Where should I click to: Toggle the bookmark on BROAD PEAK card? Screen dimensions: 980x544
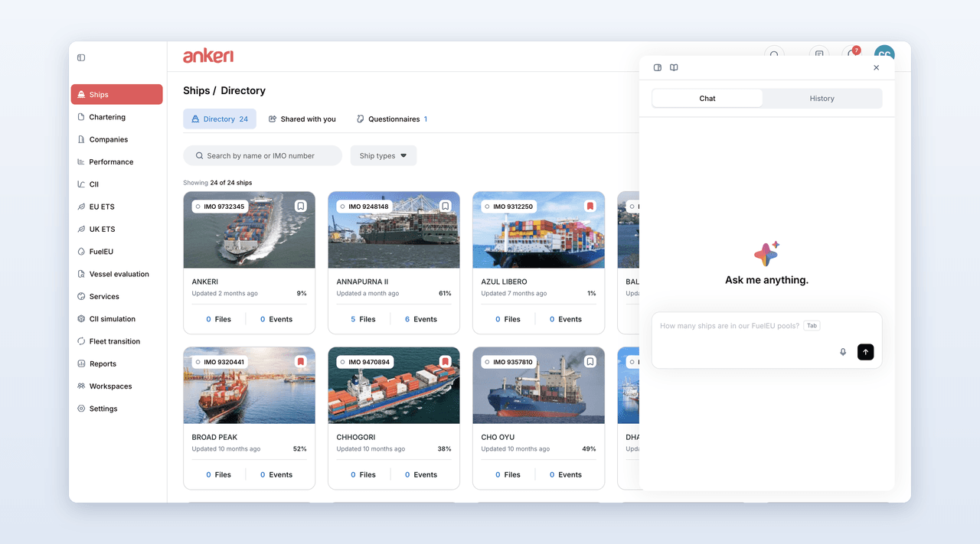[301, 361]
